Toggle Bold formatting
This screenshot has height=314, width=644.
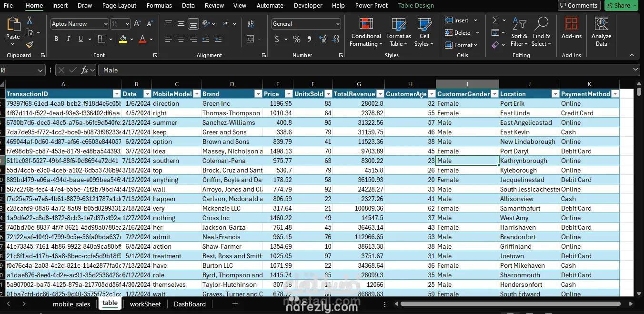click(56, 39)
